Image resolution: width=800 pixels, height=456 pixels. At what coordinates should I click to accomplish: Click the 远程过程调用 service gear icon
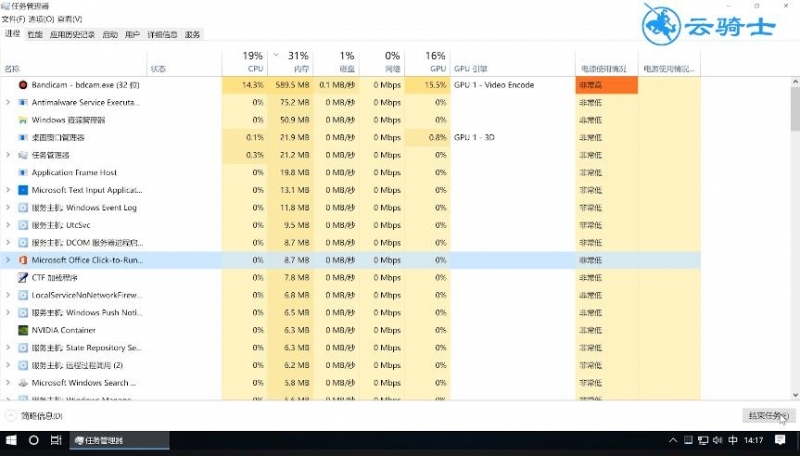(22, 365)
